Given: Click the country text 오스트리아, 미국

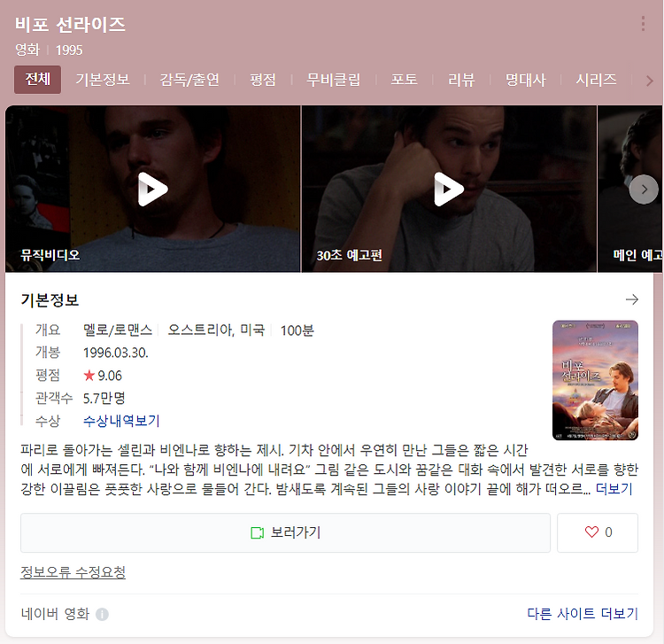Looking at the screenshot, I should (216, 330).
